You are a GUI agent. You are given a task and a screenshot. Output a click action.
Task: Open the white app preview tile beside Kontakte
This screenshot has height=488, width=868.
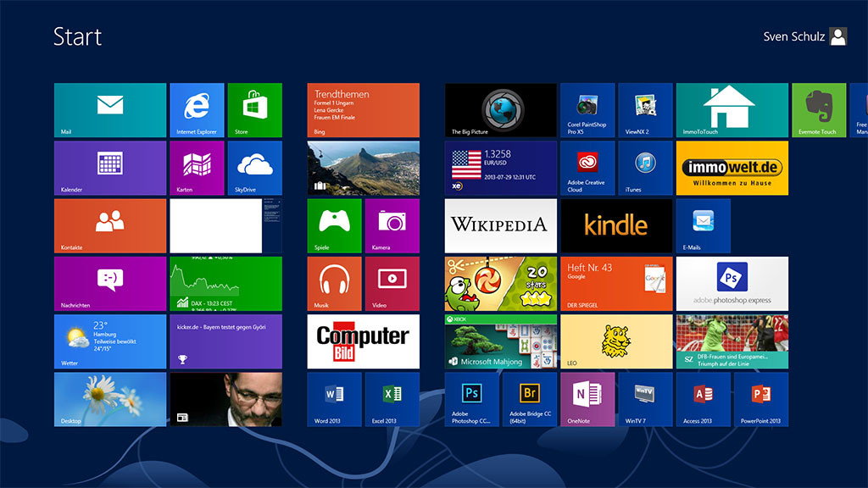225,225
